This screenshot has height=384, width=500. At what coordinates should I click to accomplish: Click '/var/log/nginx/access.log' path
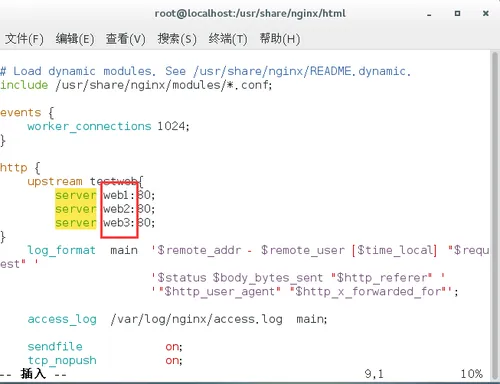(197, 319)
